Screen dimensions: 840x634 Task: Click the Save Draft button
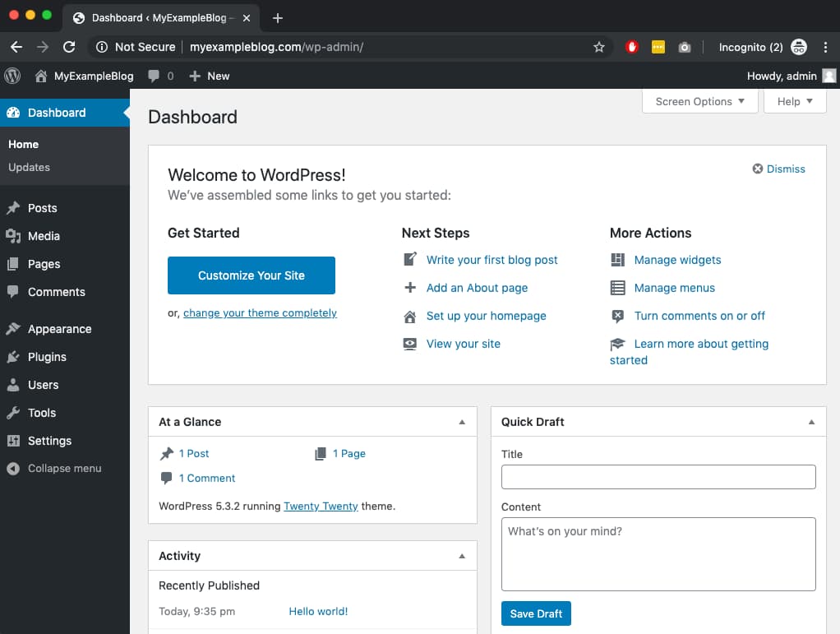pyautogui.click(x=536, y=613)
